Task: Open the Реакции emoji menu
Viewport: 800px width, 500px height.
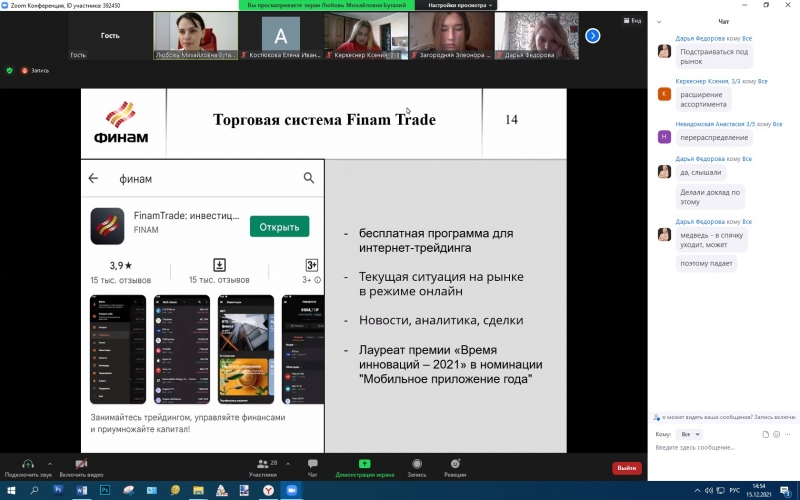Action: [x=455, y=467]
